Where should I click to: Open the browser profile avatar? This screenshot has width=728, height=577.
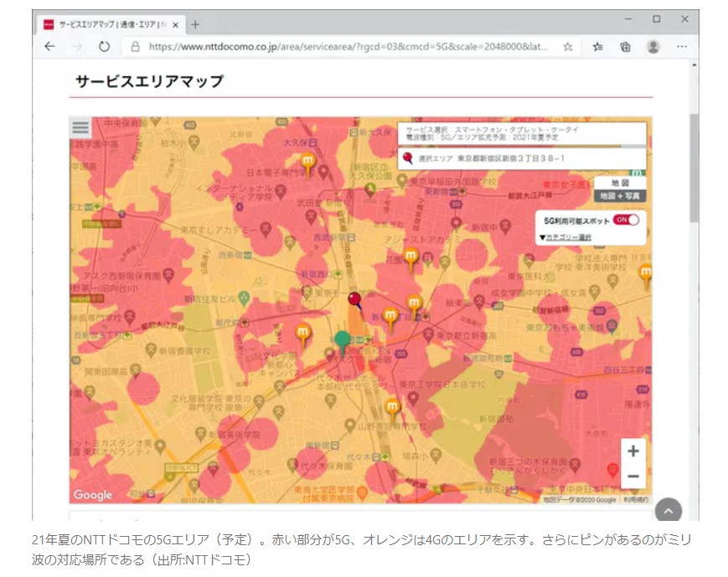(x=653, y=47)
